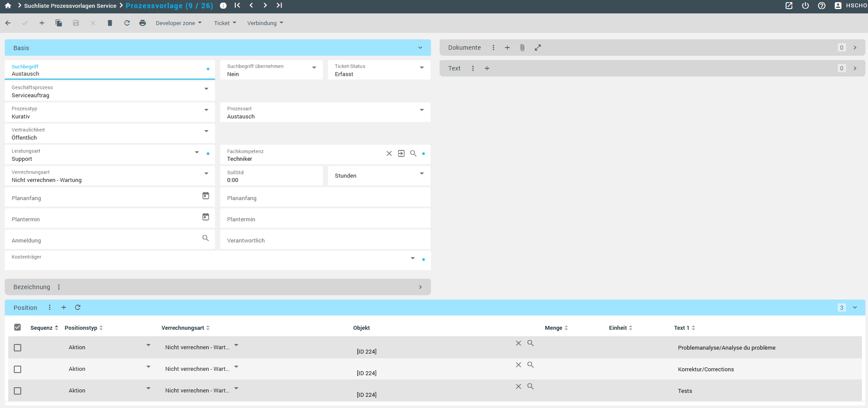Click the home icon in breadcrumb

[x=8, y=6]
